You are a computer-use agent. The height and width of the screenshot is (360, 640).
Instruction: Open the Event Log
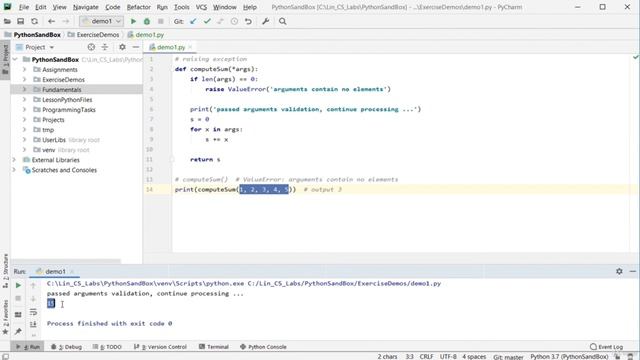[x=607, y=347]
